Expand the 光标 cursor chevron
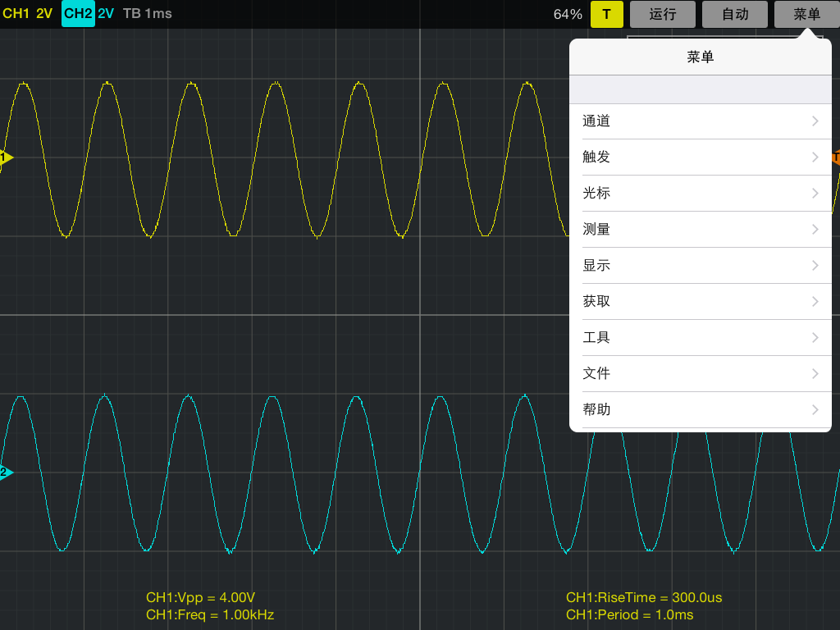 (x=815, y=194)
